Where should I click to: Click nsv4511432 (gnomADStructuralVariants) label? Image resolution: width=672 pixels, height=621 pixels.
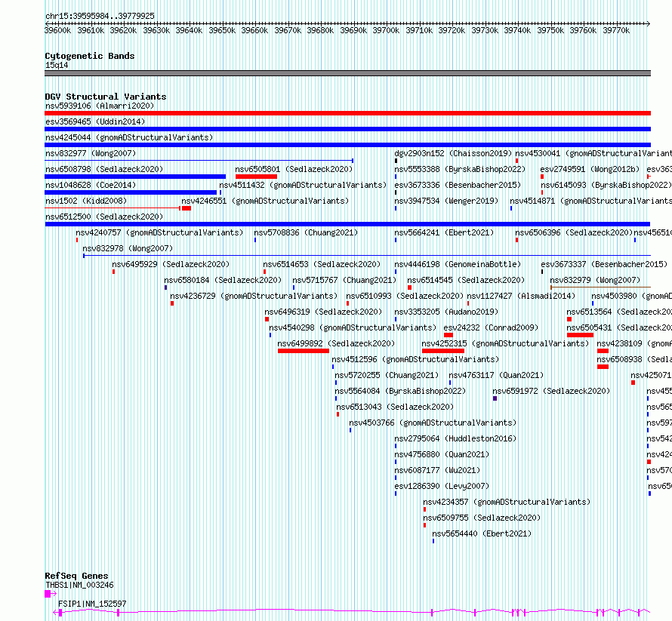[303, 185]
